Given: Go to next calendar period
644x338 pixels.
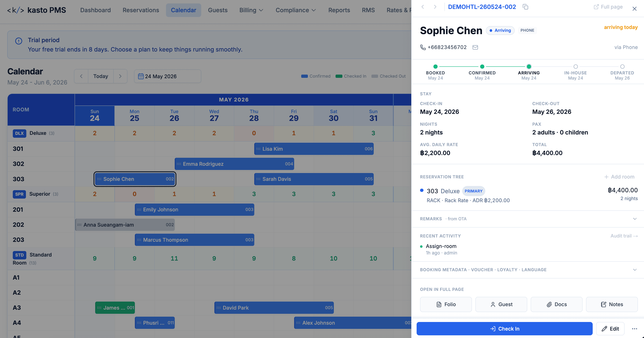Looking at the screenshot, I should point(120,76).
